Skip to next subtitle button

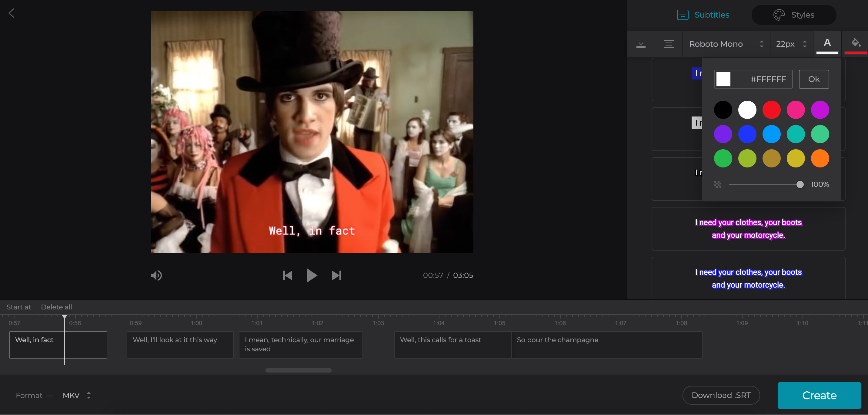coord(337,275)
